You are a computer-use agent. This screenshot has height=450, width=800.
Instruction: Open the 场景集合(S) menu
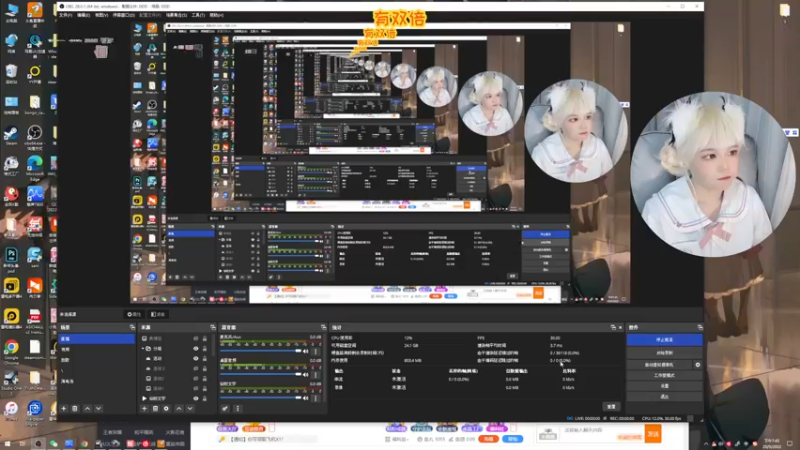tap(176, 15)
